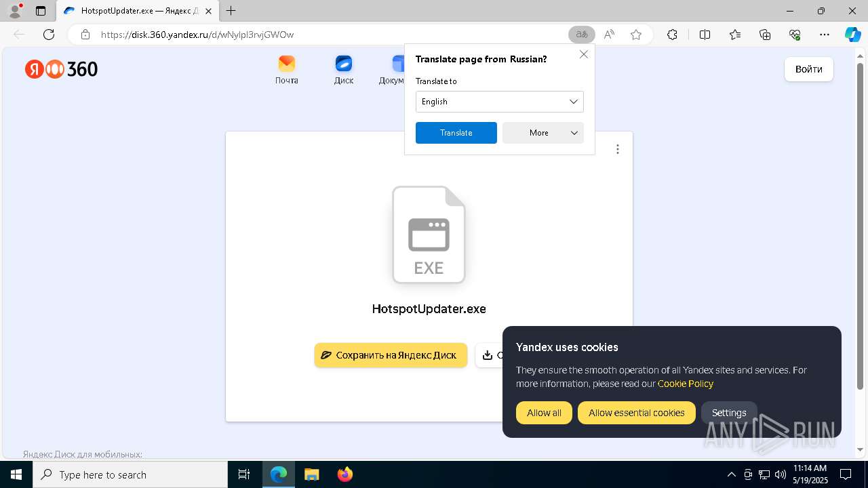Open the tab actions menu icon
Screen dimensions: 868x488
click(41, 11)
